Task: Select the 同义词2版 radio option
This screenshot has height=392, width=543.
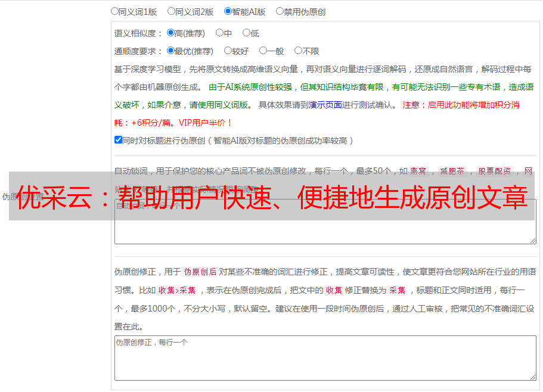Action: click(x=171, y=11)
